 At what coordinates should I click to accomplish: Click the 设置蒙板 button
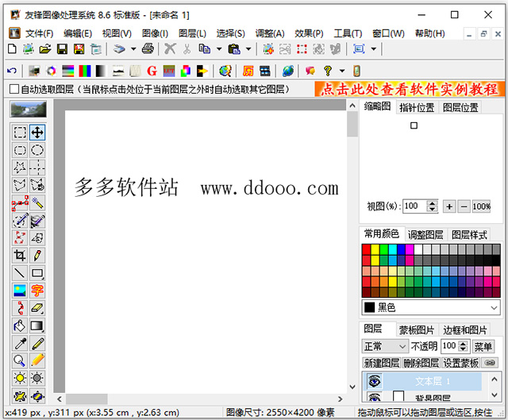click(x=460, y=363)
